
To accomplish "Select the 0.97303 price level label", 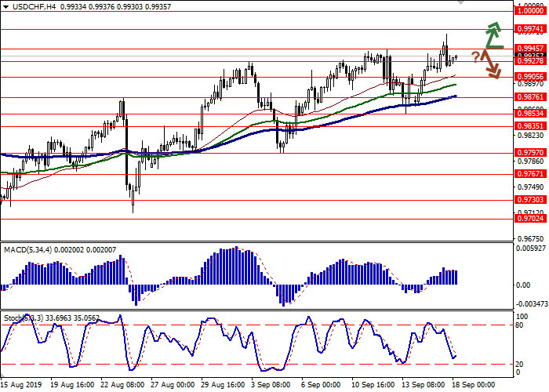I will point(530,200).
